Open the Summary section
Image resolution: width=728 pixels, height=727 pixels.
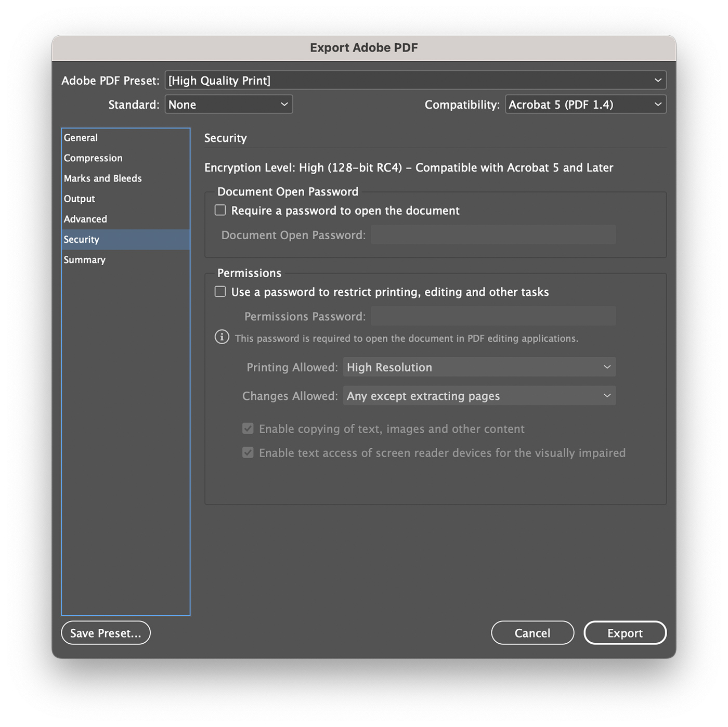(x=126, y=259)
